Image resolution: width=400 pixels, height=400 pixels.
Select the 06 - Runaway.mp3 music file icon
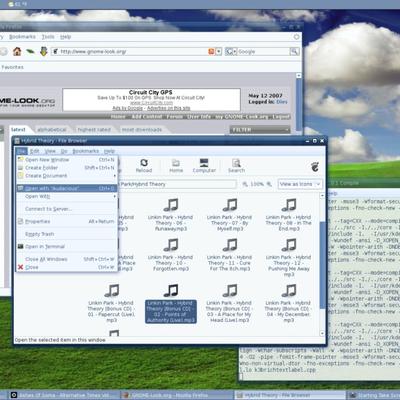point(171,205)
